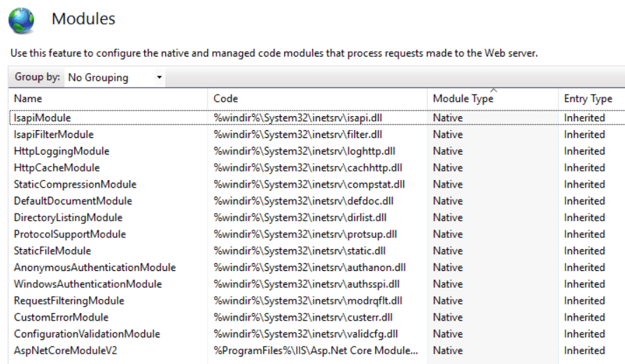The image size is (625, 364).
Task: Sort by the Code column header
Action: [x=226, y=99]
